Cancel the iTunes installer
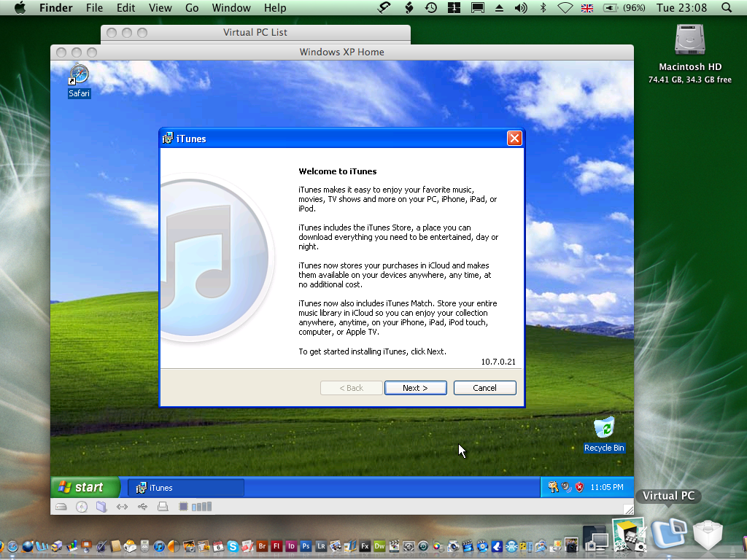 click(484, 388)
